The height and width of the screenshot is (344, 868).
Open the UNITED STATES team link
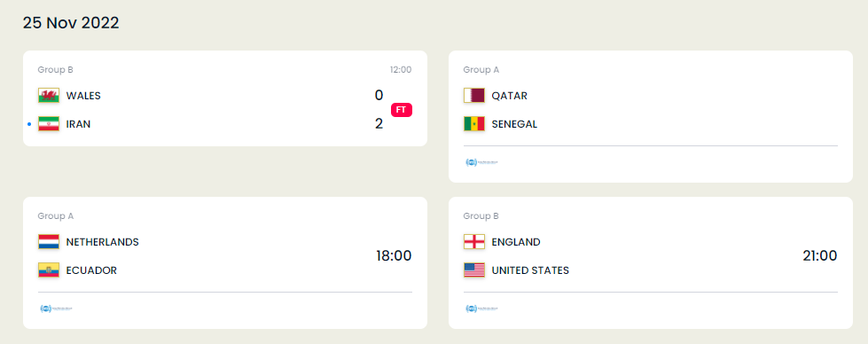(530, 271)
